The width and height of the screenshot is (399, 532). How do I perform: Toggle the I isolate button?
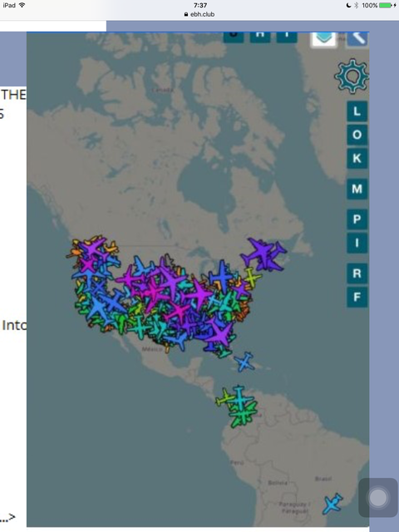357,243
